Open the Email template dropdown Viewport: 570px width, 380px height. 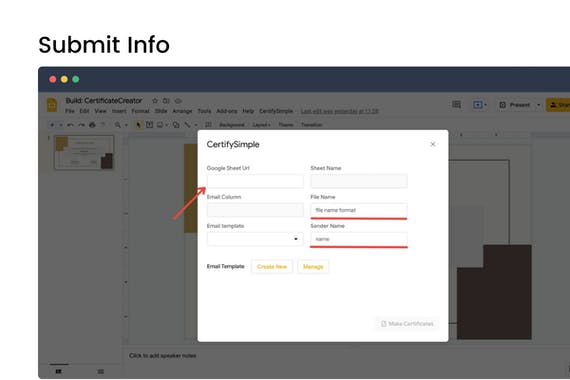coord(255,239)
